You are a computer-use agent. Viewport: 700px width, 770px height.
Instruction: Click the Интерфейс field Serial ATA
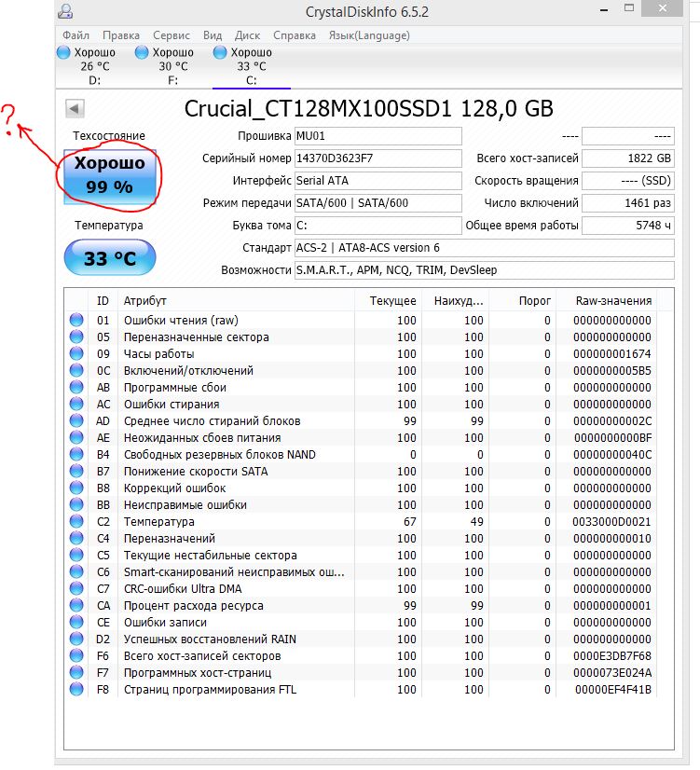(x=378, y=181)
